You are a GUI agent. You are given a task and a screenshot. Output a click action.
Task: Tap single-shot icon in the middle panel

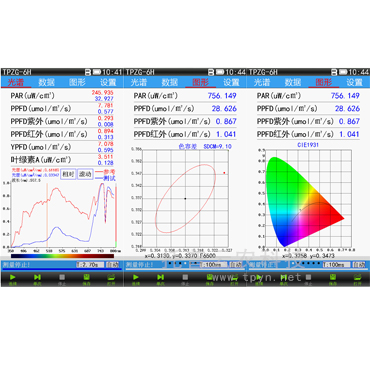(160, 278)
